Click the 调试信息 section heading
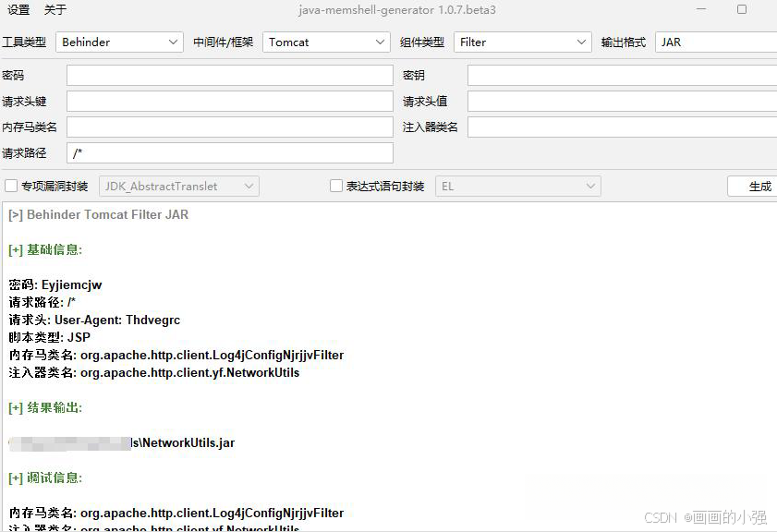Viewport: 777px width, 532px height. [x=45, y=478]
